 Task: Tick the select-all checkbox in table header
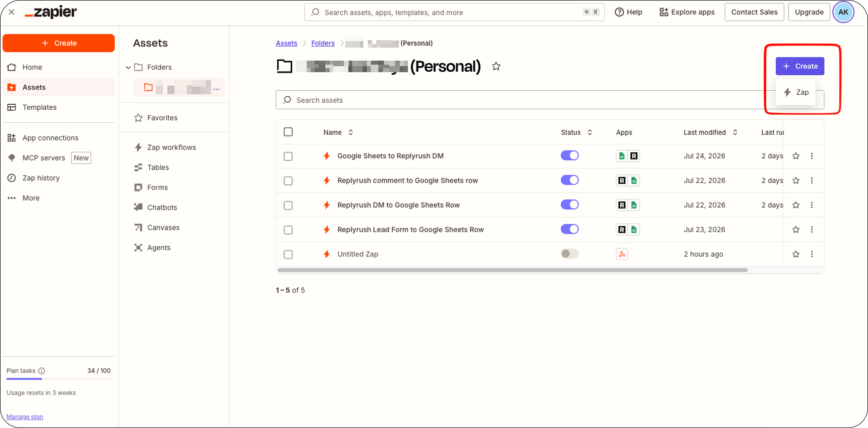[288, 132]
